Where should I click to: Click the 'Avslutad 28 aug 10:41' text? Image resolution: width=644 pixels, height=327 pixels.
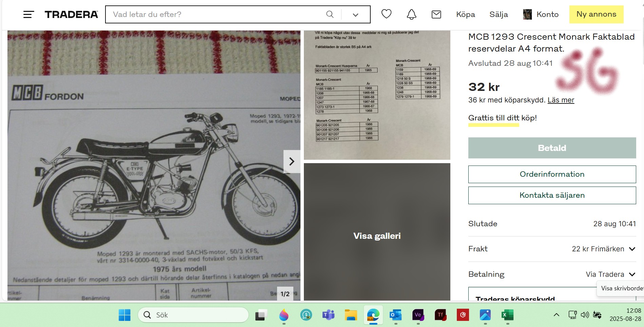510,63
